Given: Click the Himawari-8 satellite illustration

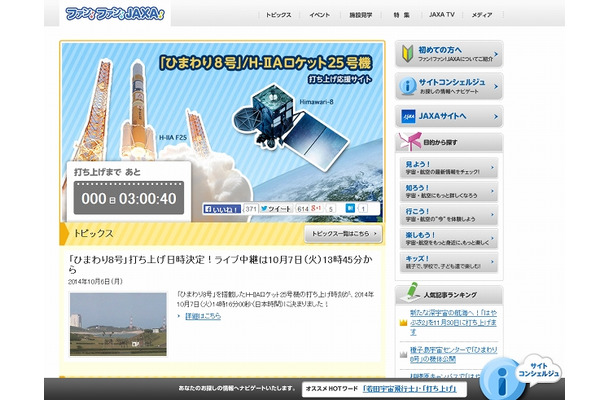Looking at the screenshot, I should pyautogui.click(x=290, y=125).
